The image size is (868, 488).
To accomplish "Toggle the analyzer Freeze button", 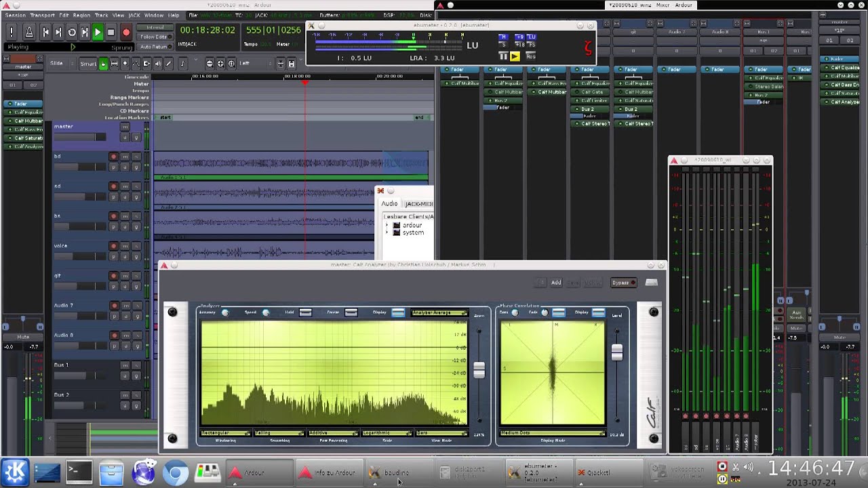I will pyautogui.click(x=351, y=312).
